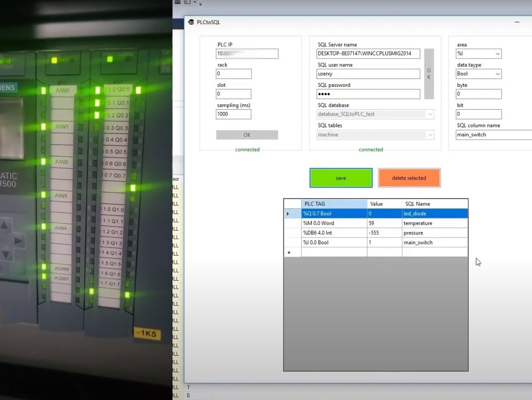Click the byte input field
Viewport: 532px width, 400px height.
coord(478,94)
